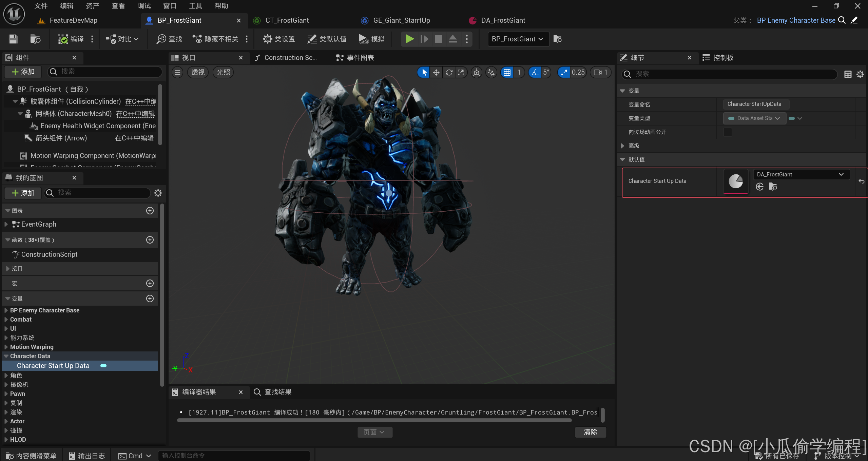Open compile options three-dot menu
The image size is (868, 461).
coord(92,39)
